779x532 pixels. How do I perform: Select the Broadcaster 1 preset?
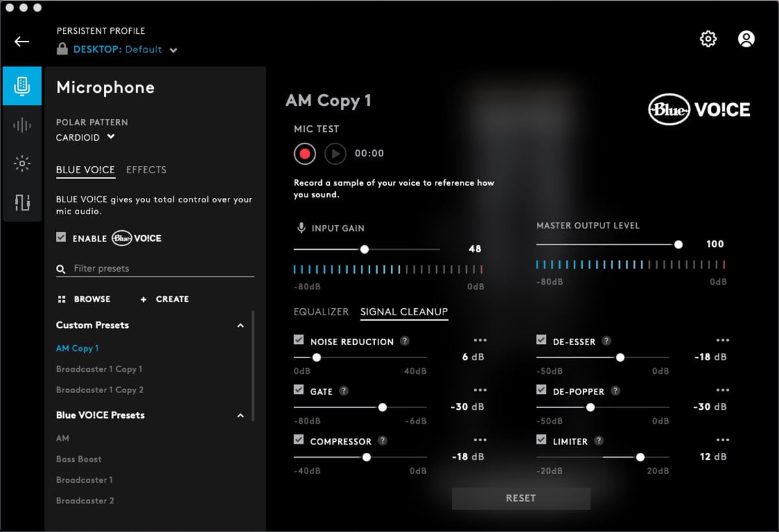pyautogui.click(x=84, y=480)
